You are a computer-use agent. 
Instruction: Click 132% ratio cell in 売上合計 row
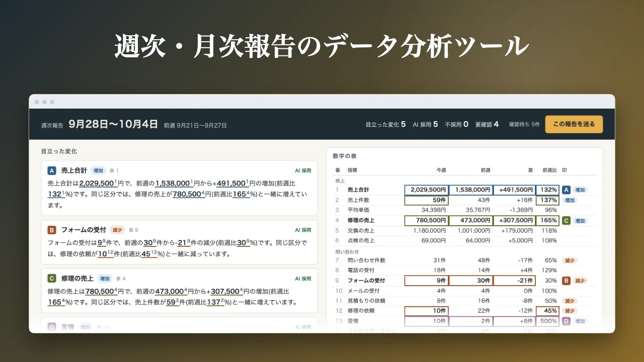coord(547,190)
